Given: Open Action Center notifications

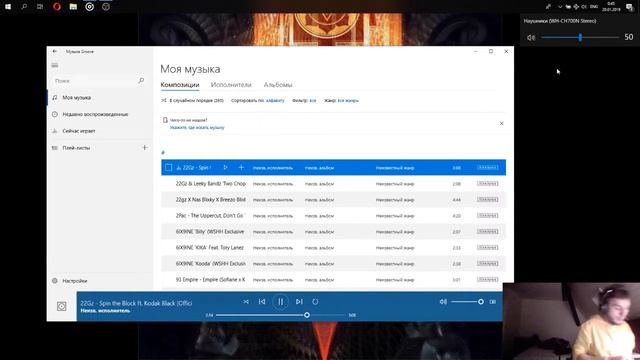Looking at the screenshot, I should (x=630, y=7).
